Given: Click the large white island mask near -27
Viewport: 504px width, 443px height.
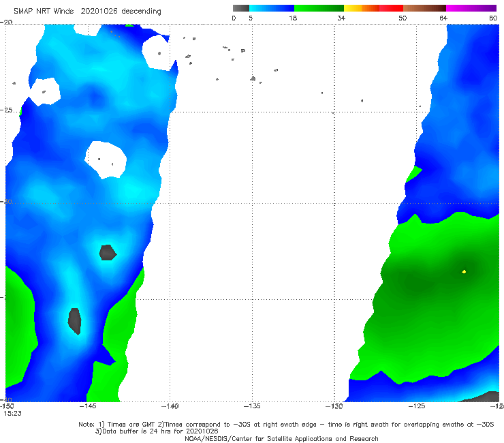Looking at the screenshot, I should click(106, 159).
